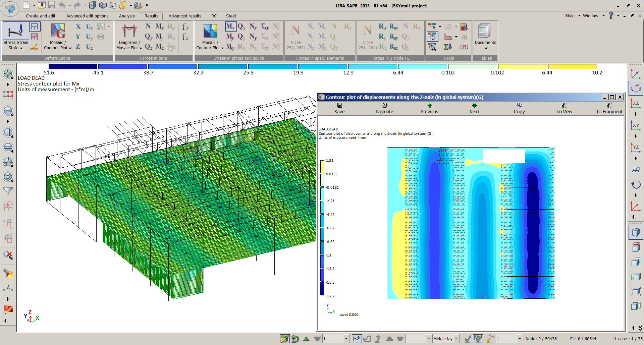Screen dimensions: 644x345
Task: Click the summation arrow tool icon
Action: pos(448,47)
